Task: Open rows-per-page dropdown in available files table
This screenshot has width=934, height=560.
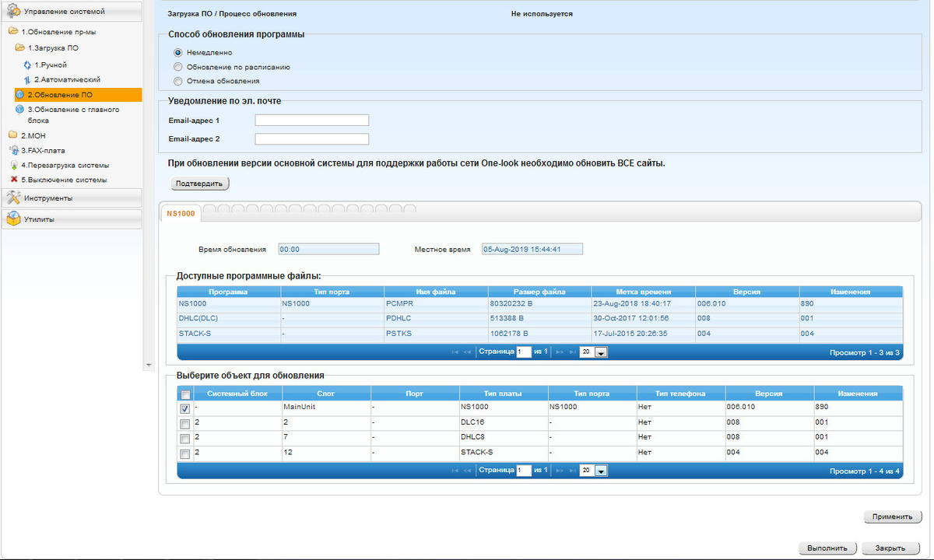Action: [593, 352]
